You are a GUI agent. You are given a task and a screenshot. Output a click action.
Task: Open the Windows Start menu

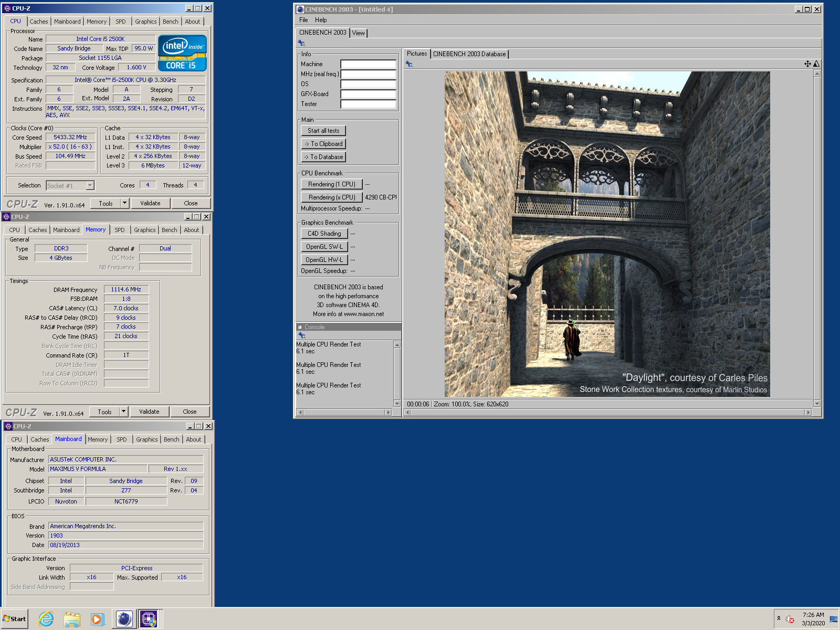click(x=15, y=619)
